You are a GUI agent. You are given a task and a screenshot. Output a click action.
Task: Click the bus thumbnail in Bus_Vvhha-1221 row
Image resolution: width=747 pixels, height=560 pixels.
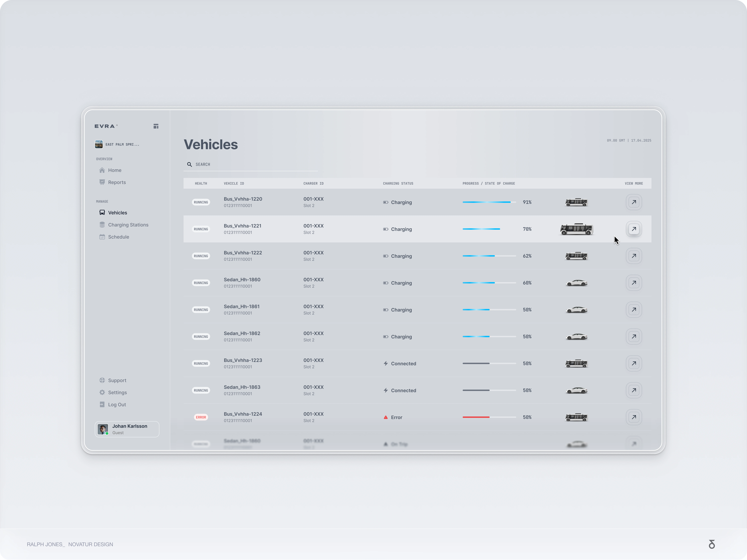(576, 229)
